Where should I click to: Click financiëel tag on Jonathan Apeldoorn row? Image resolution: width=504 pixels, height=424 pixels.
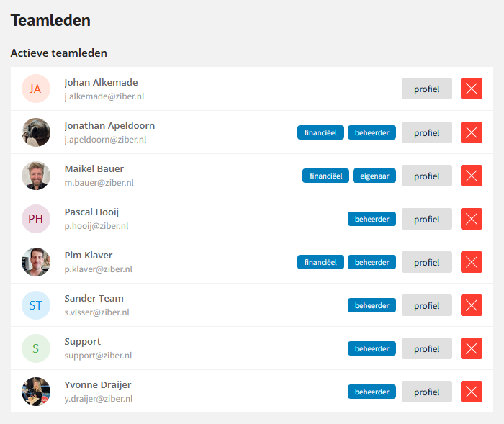(320, 132)
